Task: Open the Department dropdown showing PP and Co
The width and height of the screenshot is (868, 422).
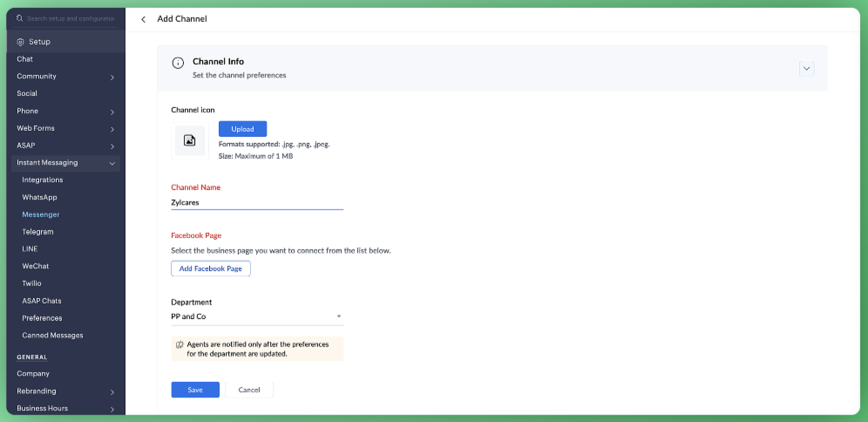Action: 257,316
